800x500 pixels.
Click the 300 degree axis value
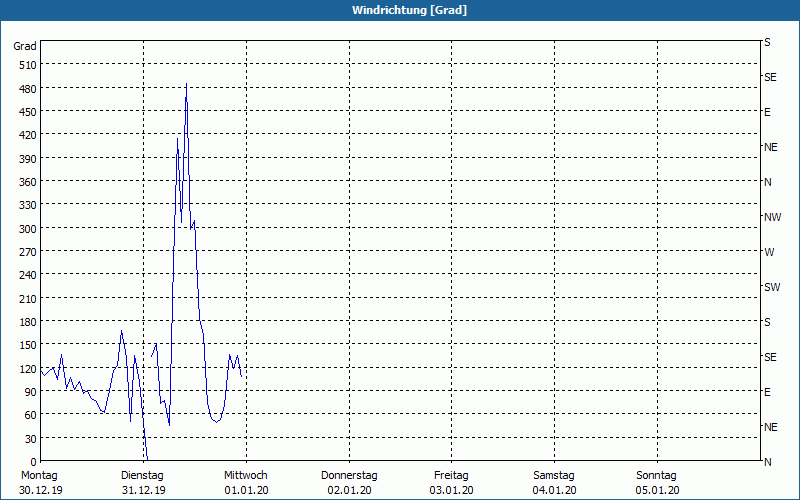pos(28,229)
